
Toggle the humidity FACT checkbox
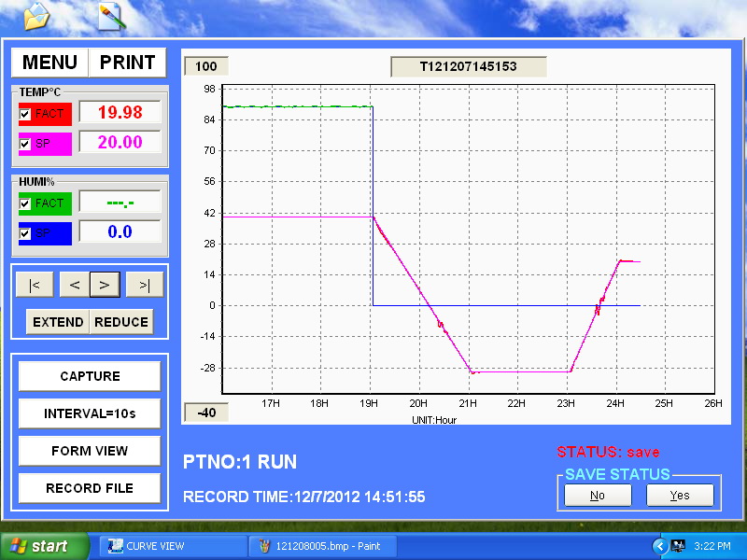25,203
